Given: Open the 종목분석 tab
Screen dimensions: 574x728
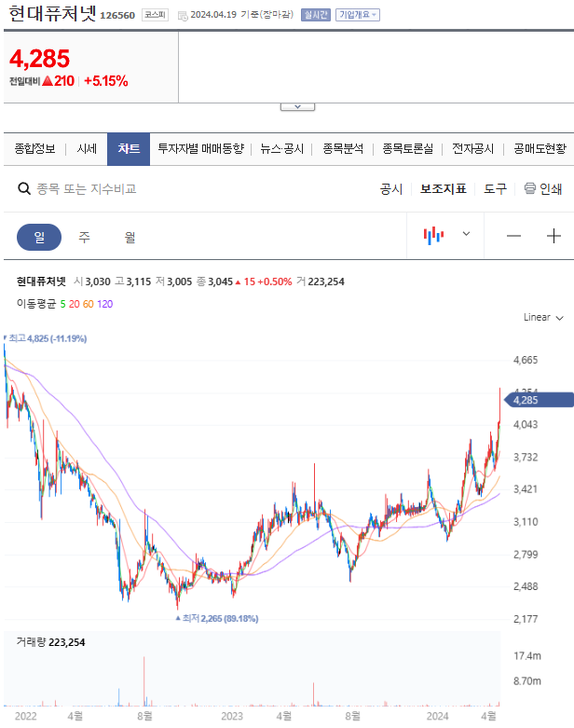Looking at the screenshot, I should (x=343, y=148).
